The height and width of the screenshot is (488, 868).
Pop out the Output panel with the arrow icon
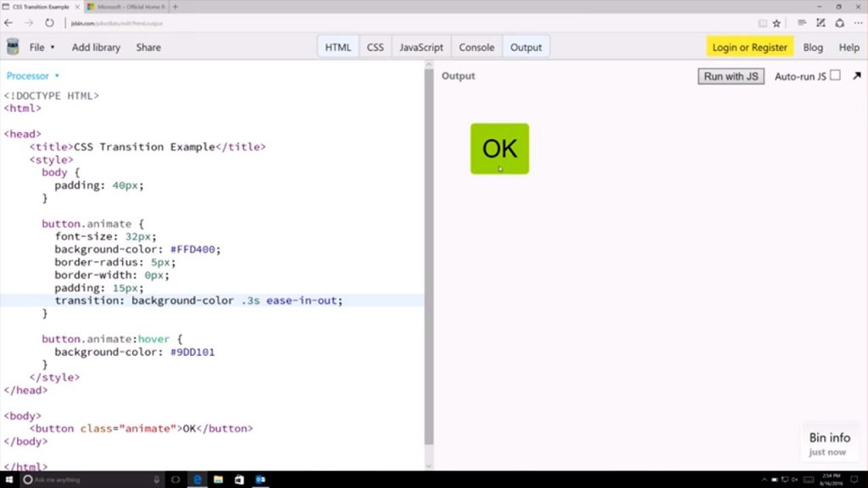856,75
